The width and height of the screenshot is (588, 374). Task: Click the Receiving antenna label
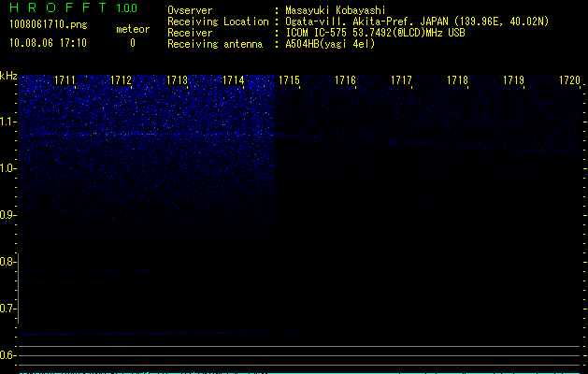coord(215,44)
